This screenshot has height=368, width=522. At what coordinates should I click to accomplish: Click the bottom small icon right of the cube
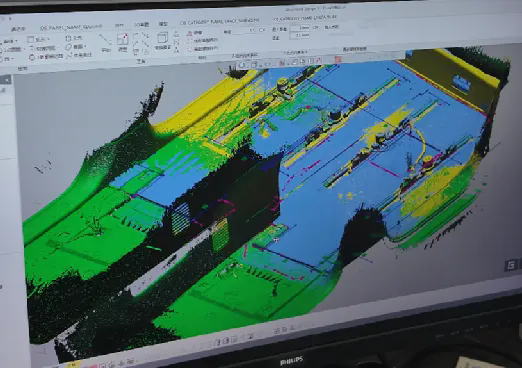click(177, 50)
